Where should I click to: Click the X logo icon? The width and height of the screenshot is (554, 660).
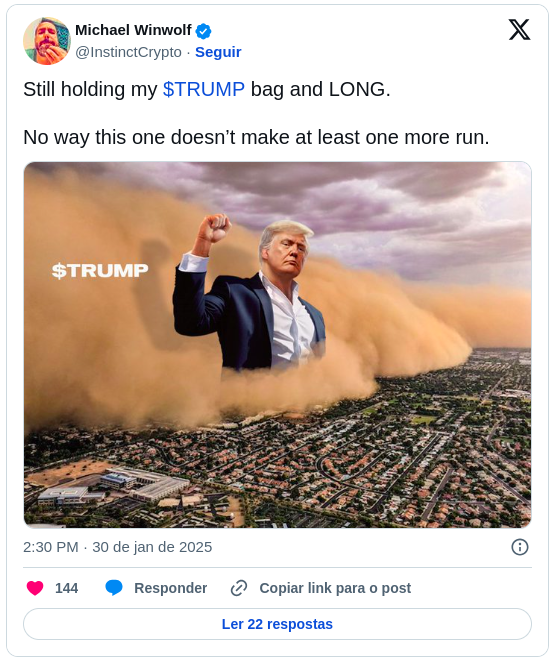[x=519, y=29]
